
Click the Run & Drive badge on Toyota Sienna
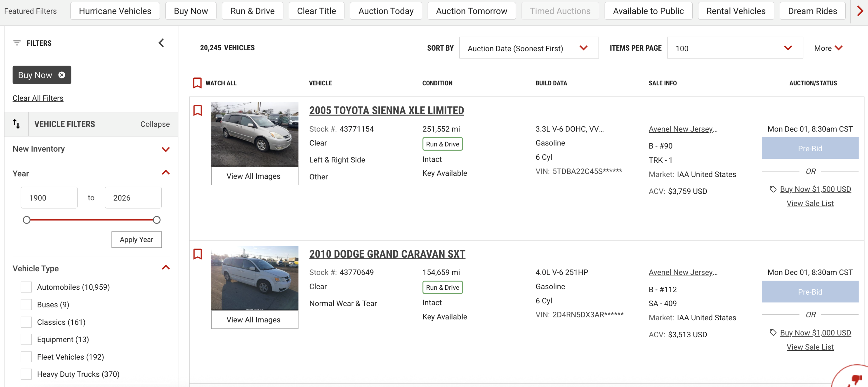442,144
